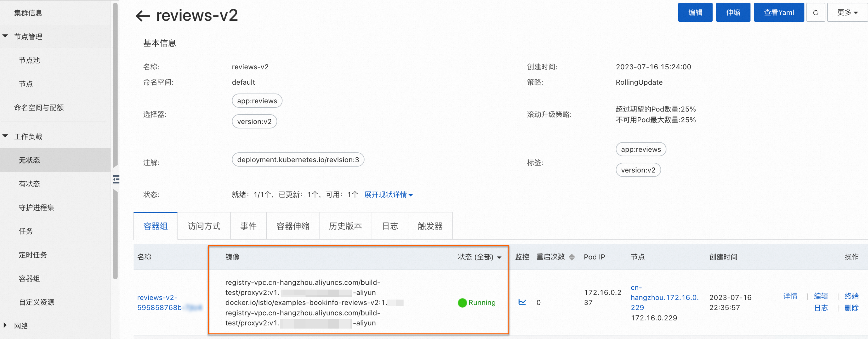Open pod 终端 link
This screenshot has height=339, width=868.
click(x=851, y=296)
